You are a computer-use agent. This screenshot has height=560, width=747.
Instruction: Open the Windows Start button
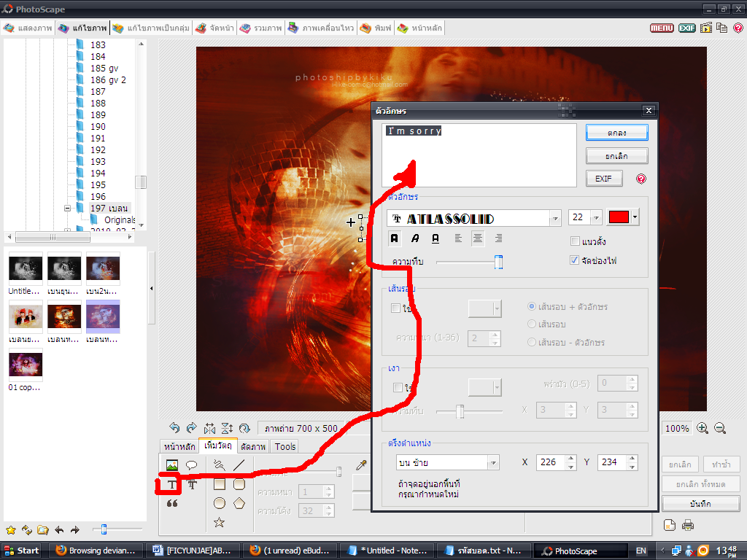tap(21, 551)
